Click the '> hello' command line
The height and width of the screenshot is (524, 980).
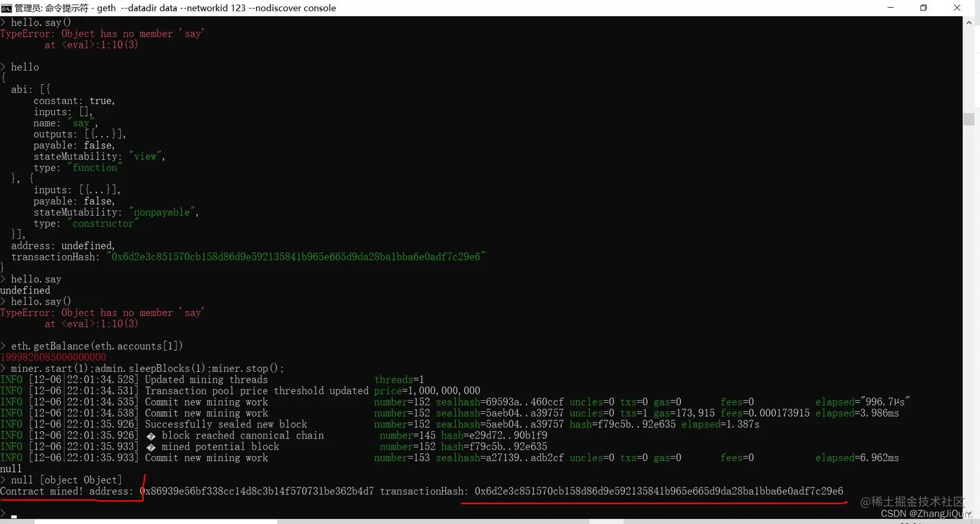click(x=19, y=67)
